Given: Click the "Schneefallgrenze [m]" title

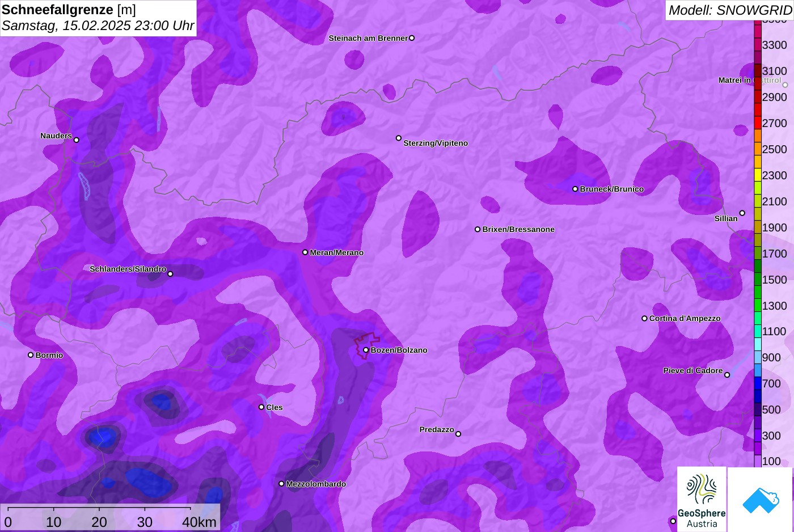Looking at the screenshot, I should pos(69,10).
